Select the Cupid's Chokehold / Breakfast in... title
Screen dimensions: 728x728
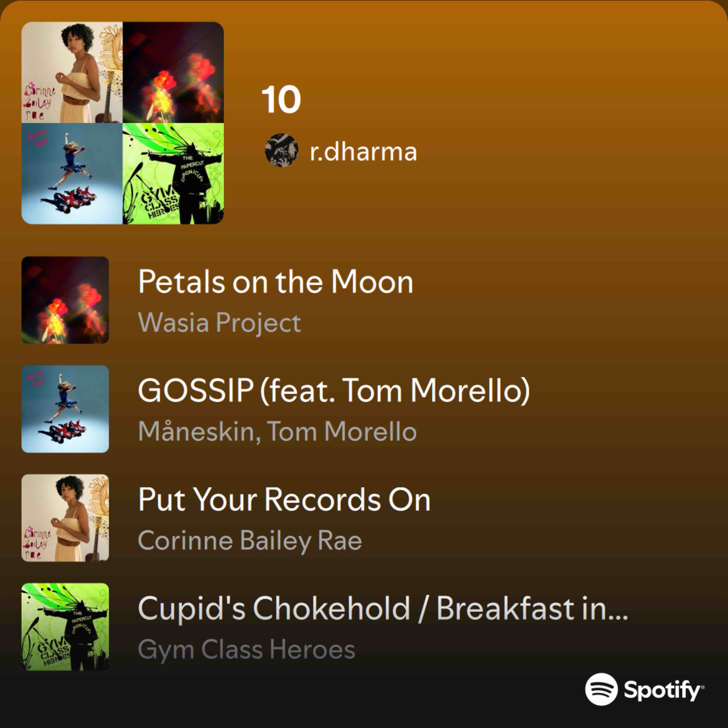coord(383,608)
